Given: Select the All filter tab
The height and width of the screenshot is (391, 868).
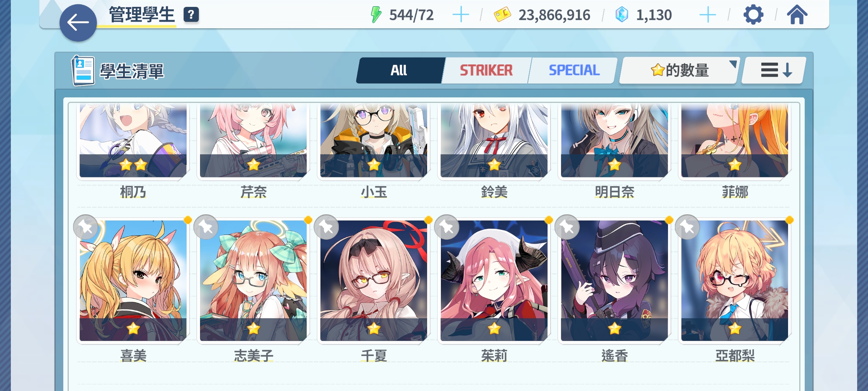Looking at the screenshot, I should pos(400,70).
